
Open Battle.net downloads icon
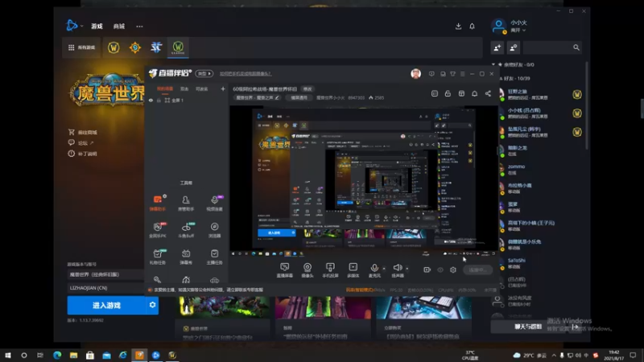(458, 27)
